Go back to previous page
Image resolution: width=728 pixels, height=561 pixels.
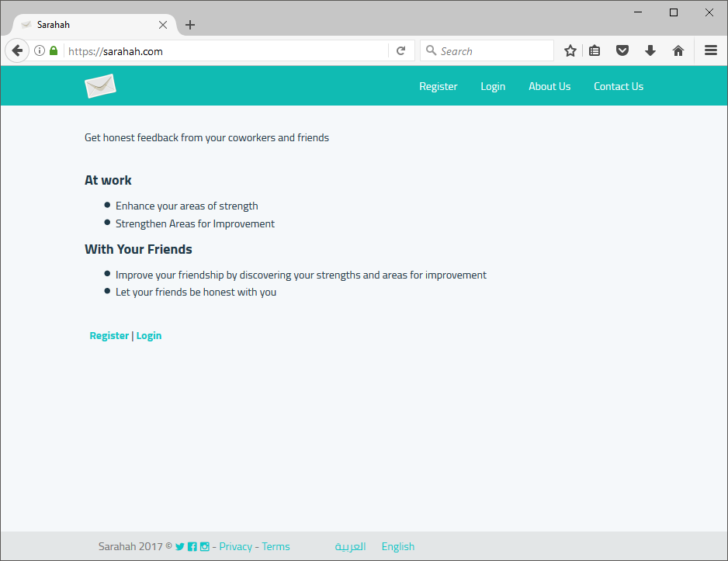17,51
